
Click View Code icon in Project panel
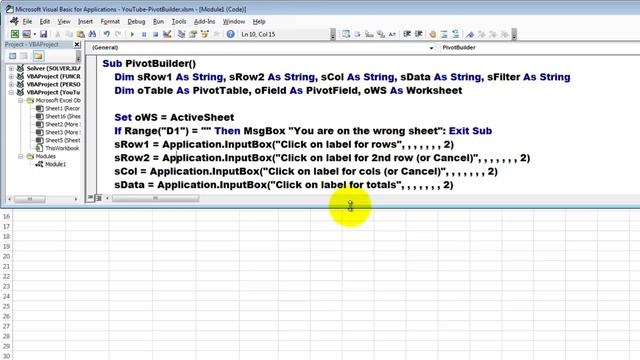tap(13, 56)
